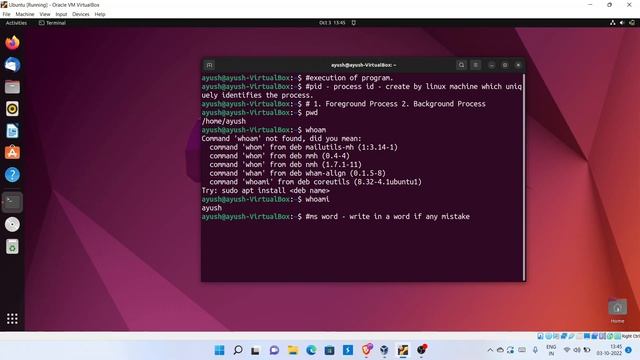
Task: Open the Trash icon in dock
Action: point(12,247)
